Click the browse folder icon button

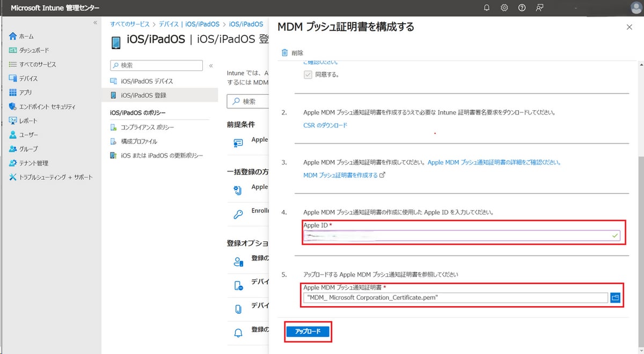[615, 298]
